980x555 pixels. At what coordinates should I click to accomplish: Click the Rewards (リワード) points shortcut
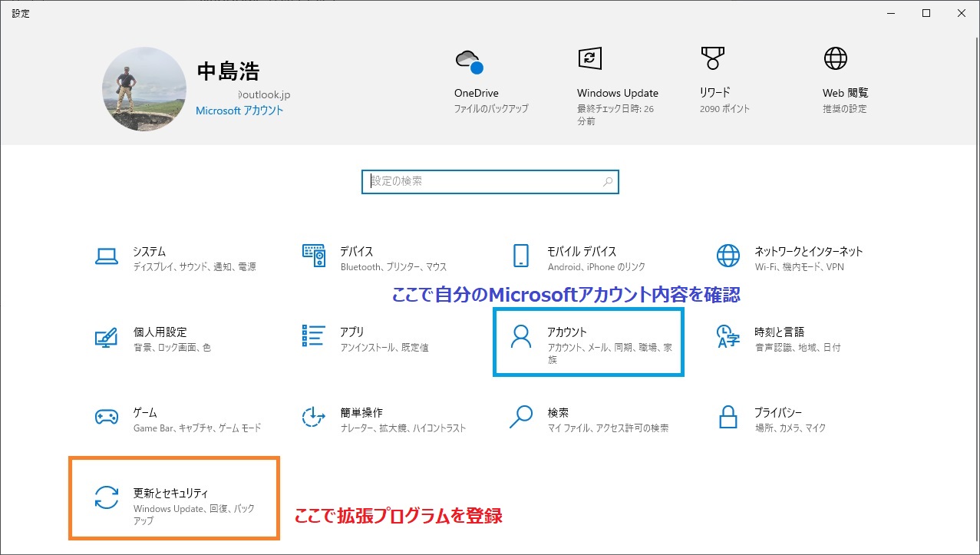pyautogui.click(x=712, y=59)
